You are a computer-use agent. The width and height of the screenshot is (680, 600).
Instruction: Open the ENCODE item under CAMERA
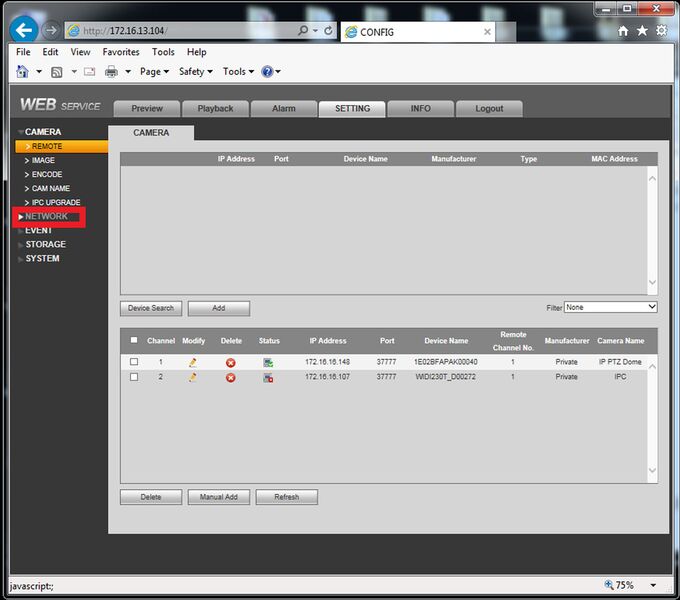46,174
